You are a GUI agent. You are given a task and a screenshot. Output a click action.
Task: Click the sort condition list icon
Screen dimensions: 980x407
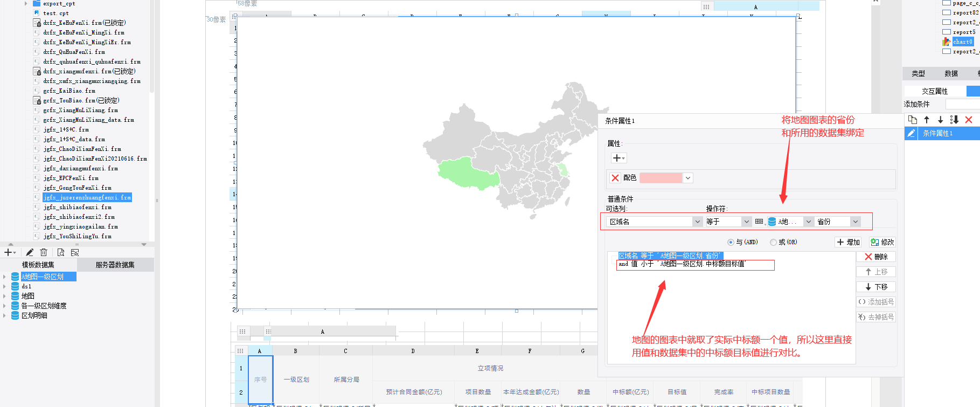[x=954, y=120]
